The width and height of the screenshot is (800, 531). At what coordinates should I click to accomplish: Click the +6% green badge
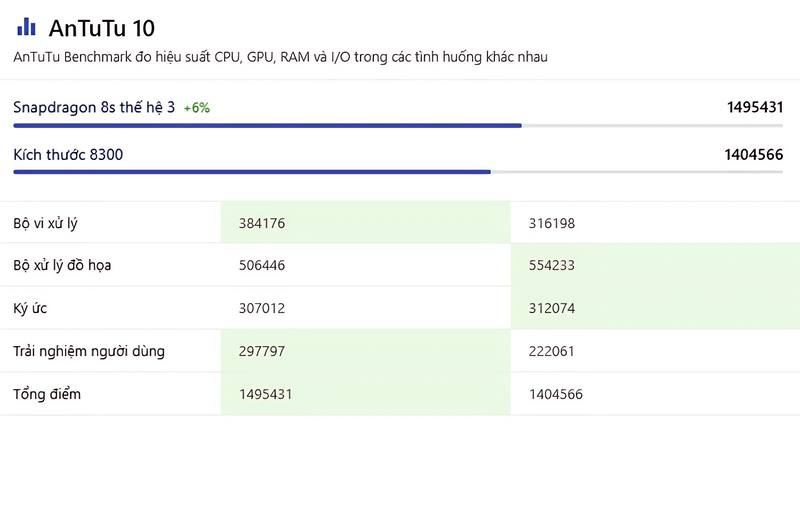[196, 108]
